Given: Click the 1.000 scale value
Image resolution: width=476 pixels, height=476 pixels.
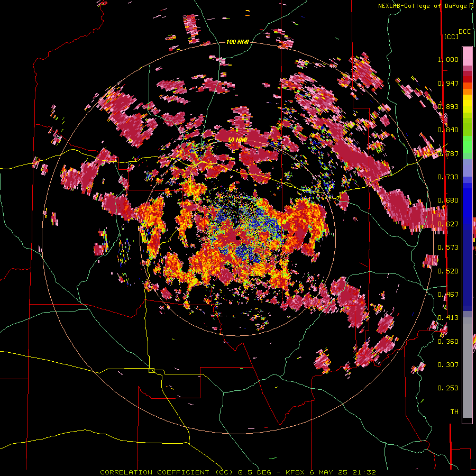Looking at the screenshot, I should [448, 59].
